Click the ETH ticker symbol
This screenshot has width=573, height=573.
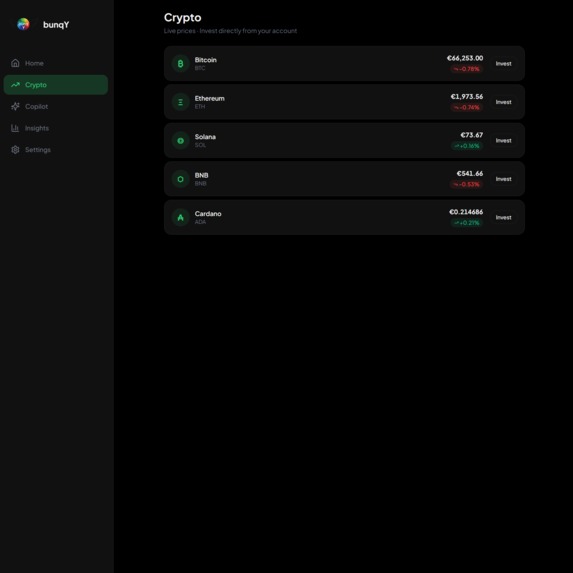(200, 107)
